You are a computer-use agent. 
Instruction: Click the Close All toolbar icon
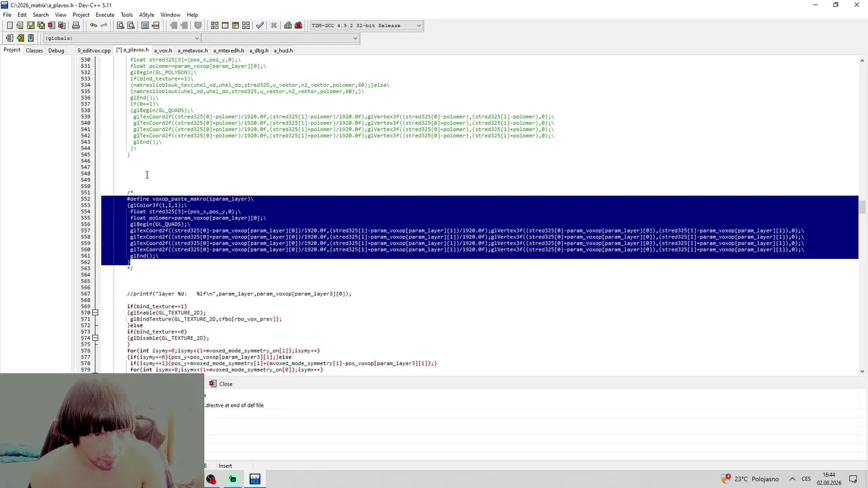click(62, 26)
